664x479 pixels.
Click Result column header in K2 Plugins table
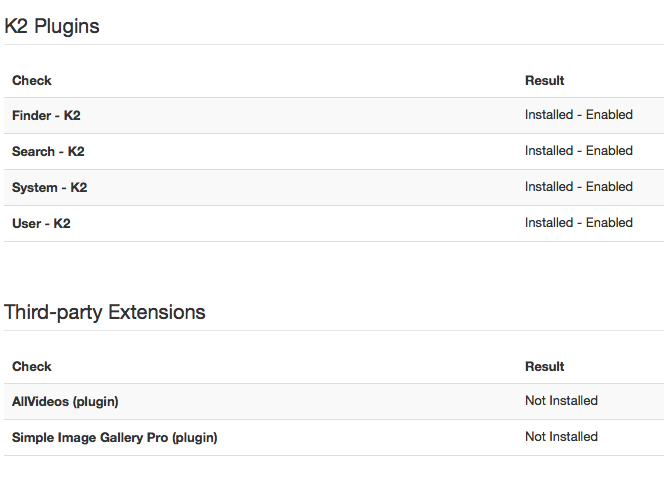point(545,80)
